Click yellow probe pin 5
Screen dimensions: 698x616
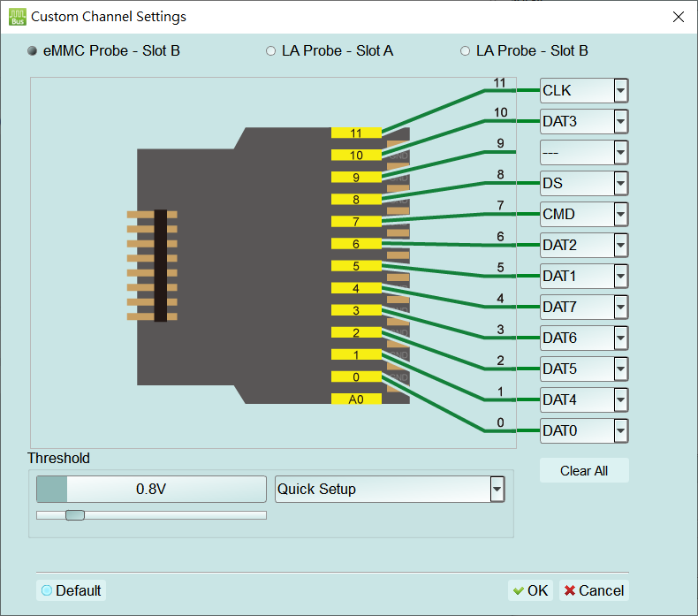point(356,266)
